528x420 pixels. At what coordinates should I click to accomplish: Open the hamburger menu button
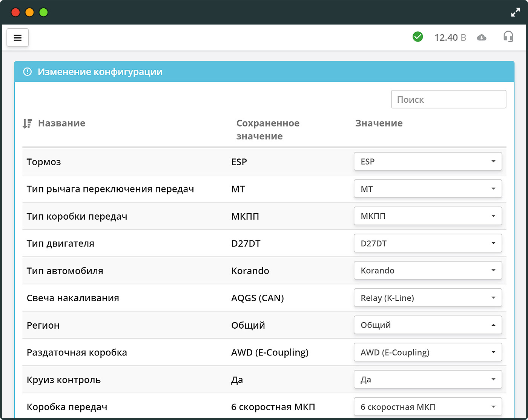point(18,38)
